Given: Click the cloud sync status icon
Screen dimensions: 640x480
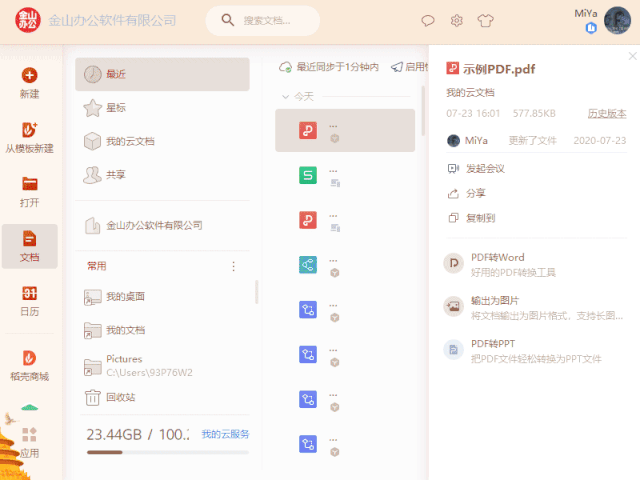Looking at the screenshot, I should pyautogui.click(x=285, y=67).
